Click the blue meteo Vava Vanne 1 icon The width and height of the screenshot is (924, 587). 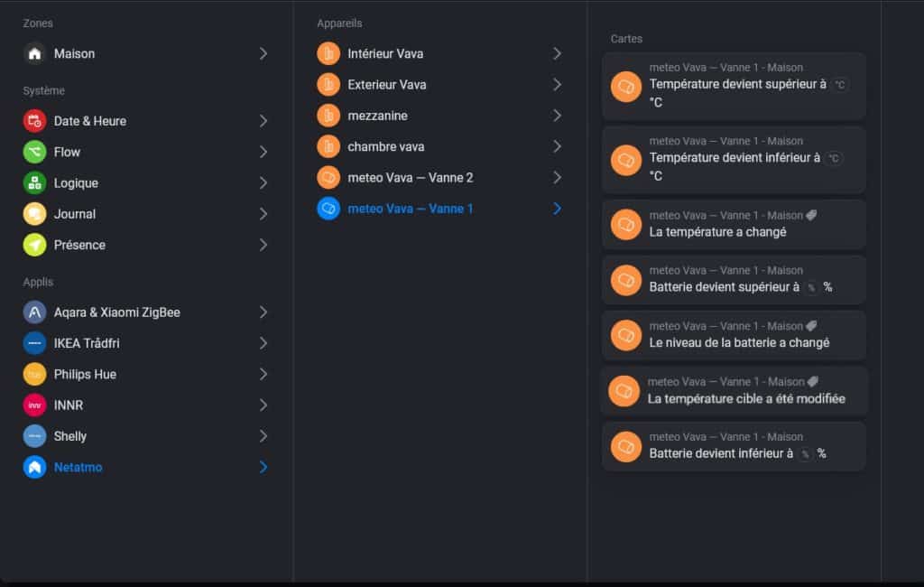328,209
